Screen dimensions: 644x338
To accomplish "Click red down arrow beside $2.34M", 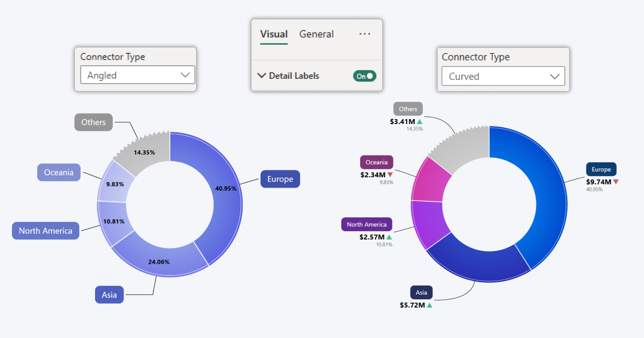I will [390, 175].
